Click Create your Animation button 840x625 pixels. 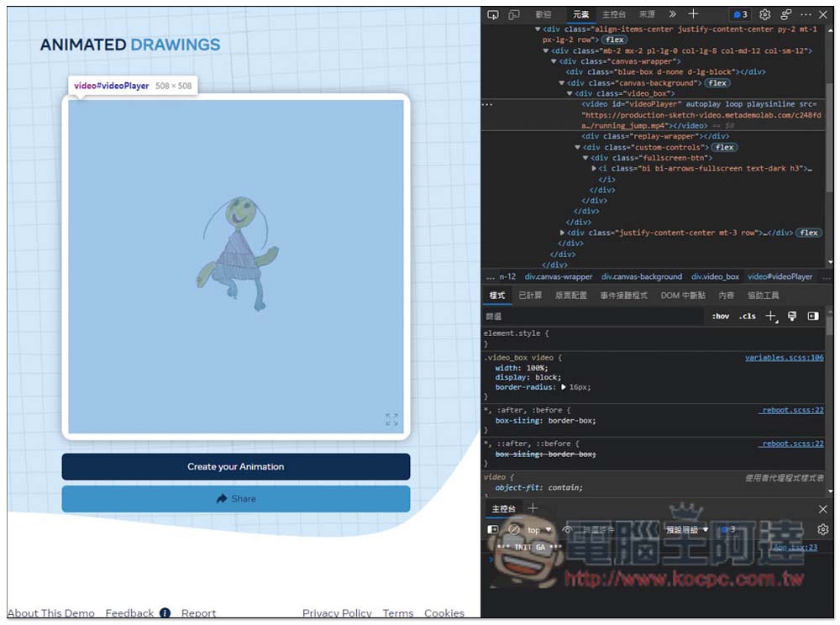click(x=236, y=466)
